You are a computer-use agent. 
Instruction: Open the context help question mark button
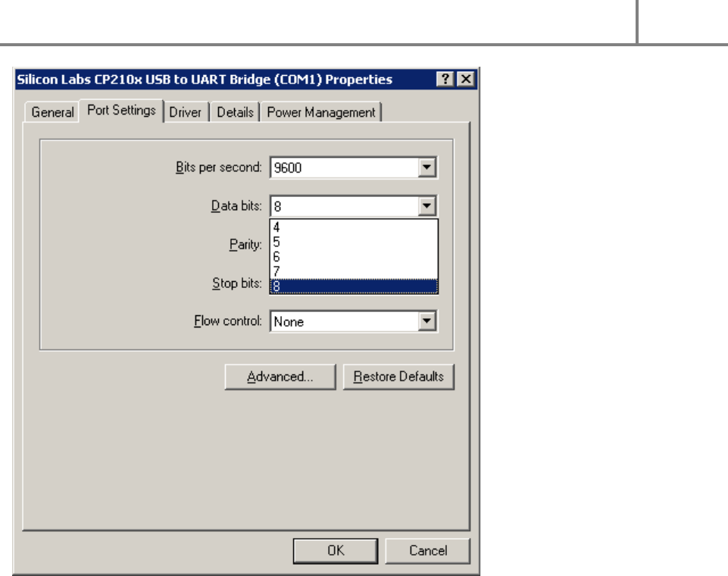pos(445,80)
